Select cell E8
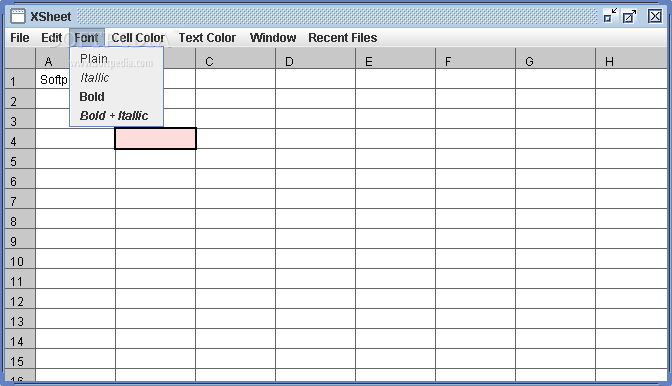The height and width of the screenshot is (386, 672). pyautogui.click(x=396, y=218)
